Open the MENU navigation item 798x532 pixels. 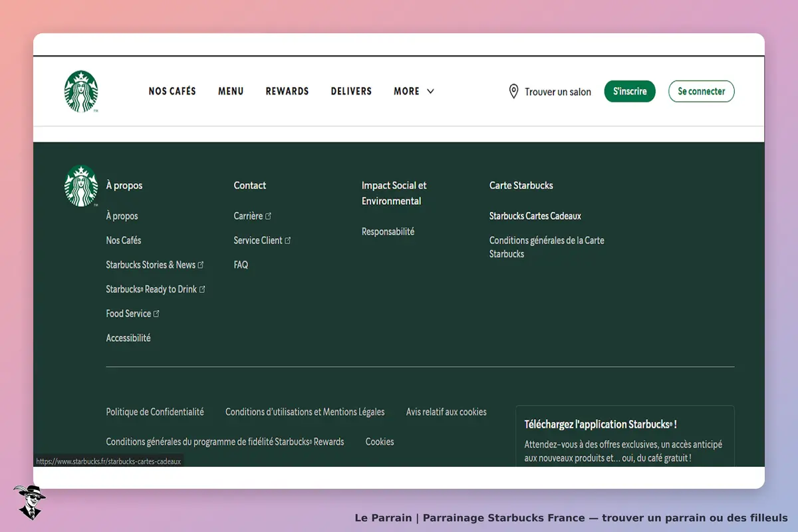231,91
